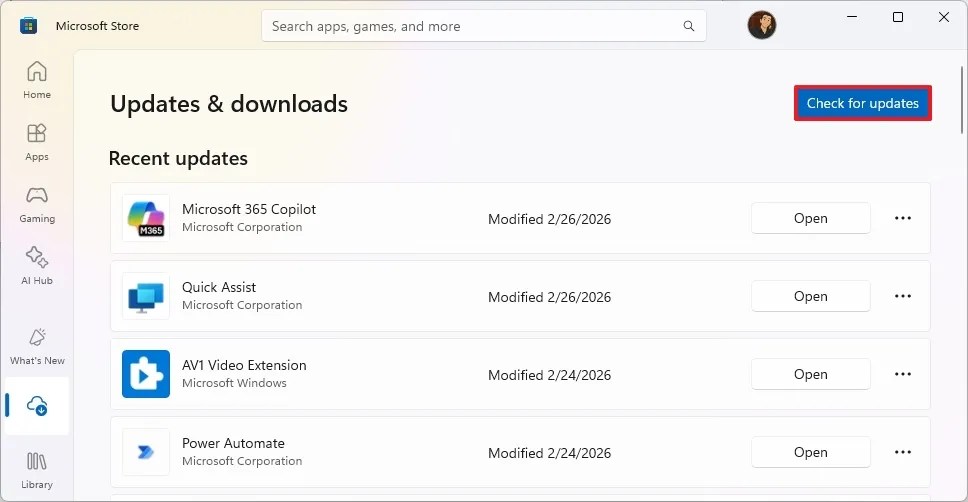Open more options for Microsoft 365 Copilot
Viewport: 968px width, 502px height.
pos(903,218)
